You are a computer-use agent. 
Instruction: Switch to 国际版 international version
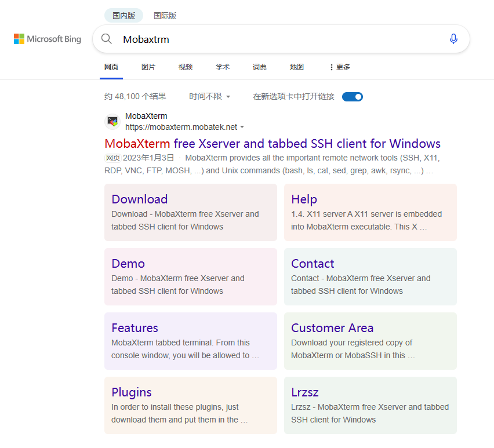[165, 16]
